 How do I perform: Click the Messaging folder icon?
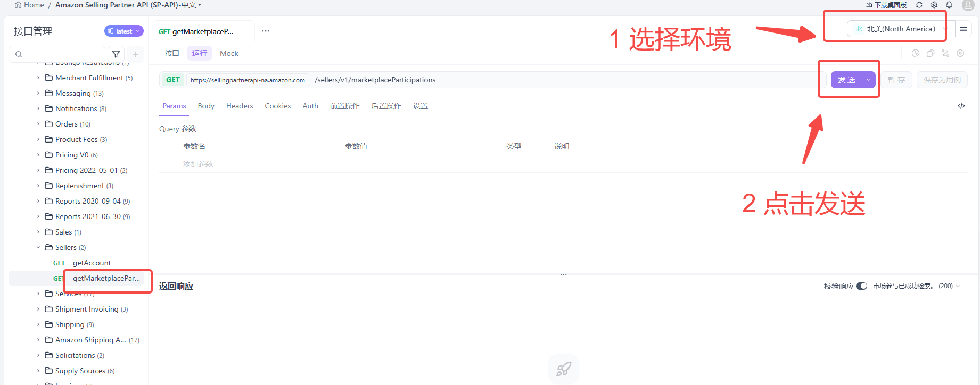pos(49,93)
